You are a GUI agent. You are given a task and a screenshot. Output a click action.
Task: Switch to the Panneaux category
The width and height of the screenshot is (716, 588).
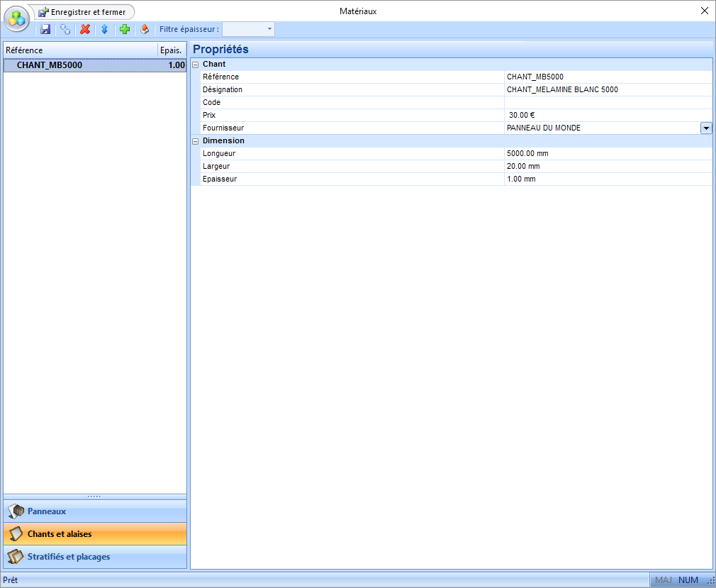95,511
